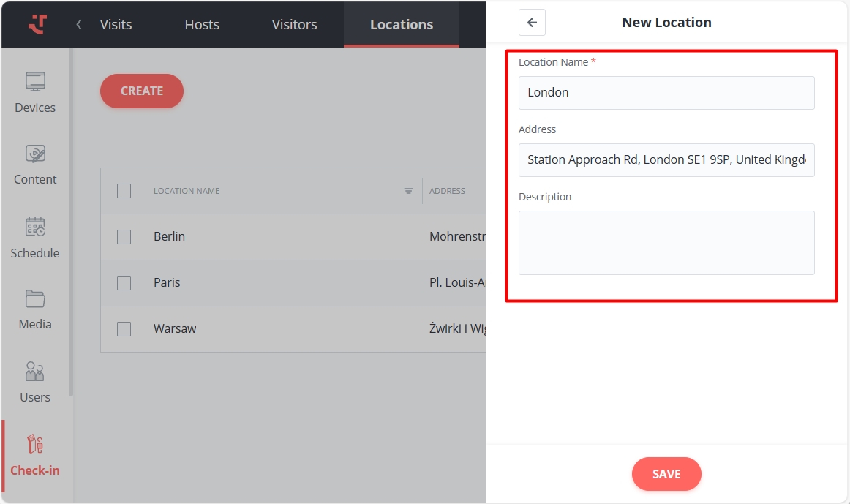Open the Location Name column filter menu
This screenshot has height=504, width=850.
click(x=408, y=191)
